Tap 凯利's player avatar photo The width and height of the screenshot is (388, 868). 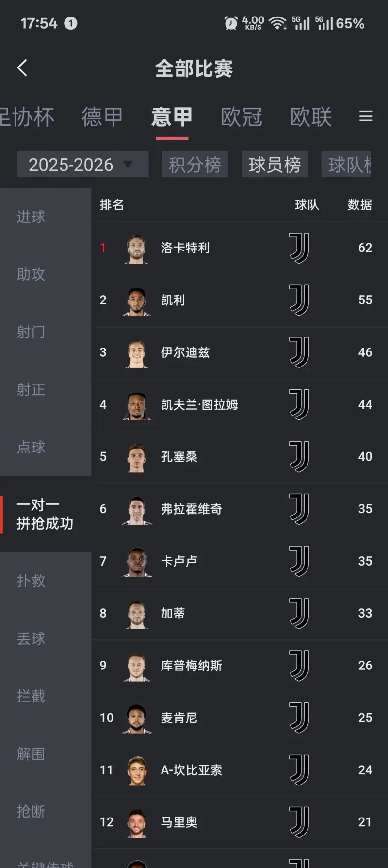point(136,300)
